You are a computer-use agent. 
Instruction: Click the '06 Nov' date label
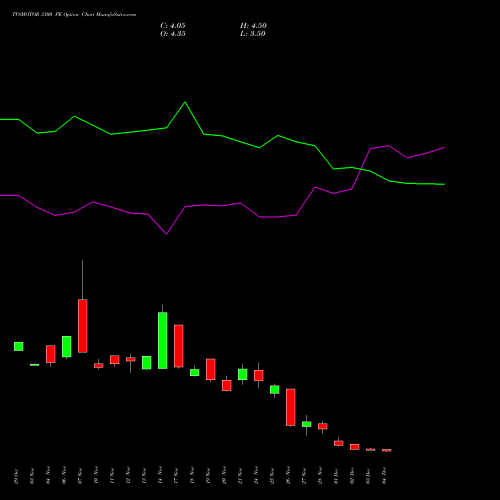pyautogui.click(x=64, y=476)
